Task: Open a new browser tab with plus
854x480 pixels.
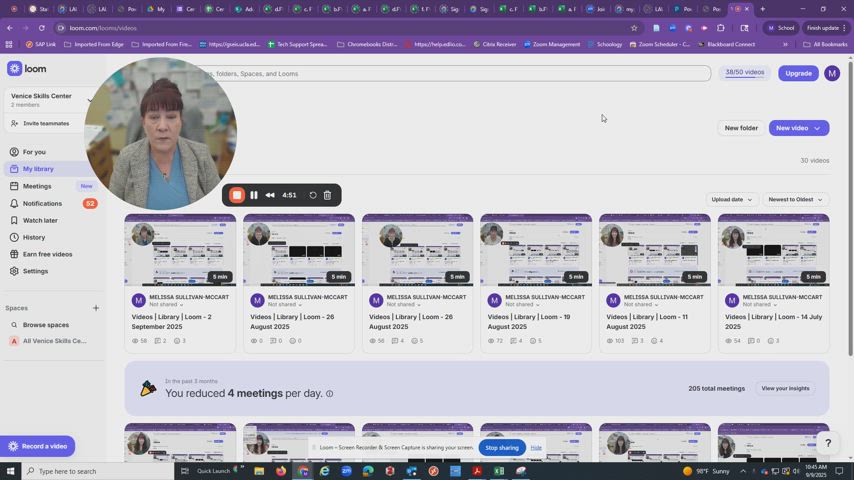Action: click(x=762, y=9)
